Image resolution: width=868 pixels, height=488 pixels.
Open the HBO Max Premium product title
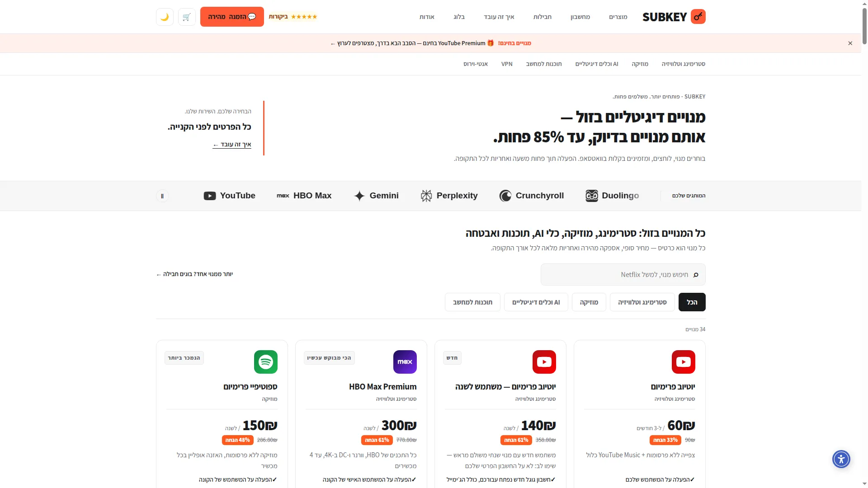tap(383, 387)
